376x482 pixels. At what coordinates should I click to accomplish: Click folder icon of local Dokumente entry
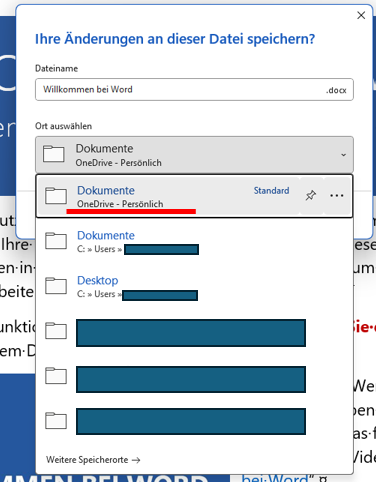(56, 241)
